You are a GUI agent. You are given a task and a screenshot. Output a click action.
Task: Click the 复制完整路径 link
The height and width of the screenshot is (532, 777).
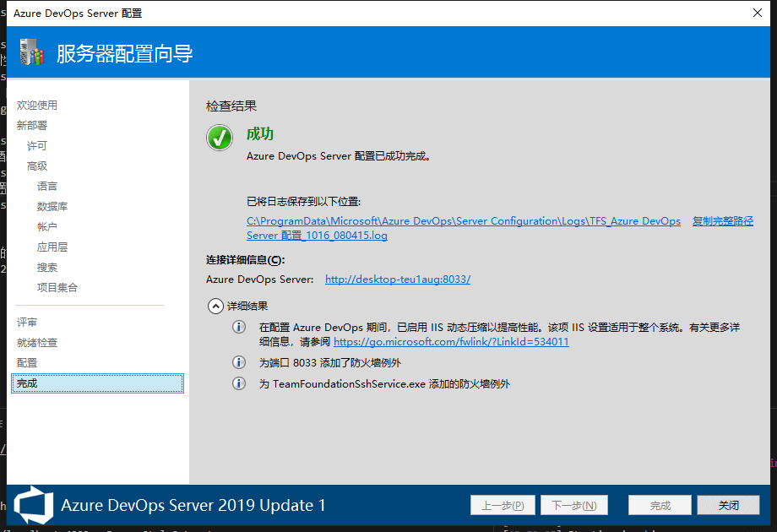(722, 221)
